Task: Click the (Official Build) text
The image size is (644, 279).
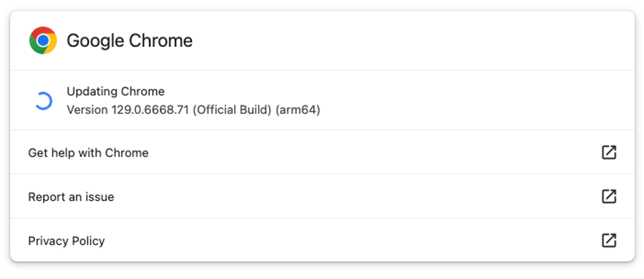Action: click(x=232, y=109)
